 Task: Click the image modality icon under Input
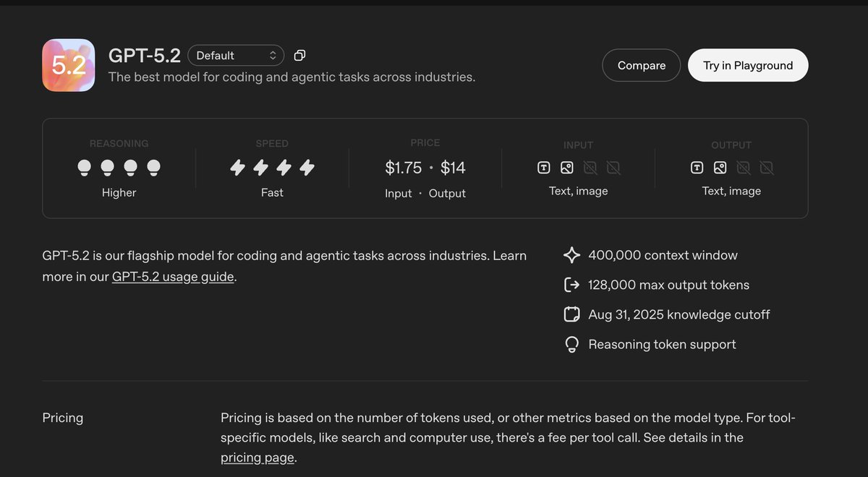tap(567, 168)
